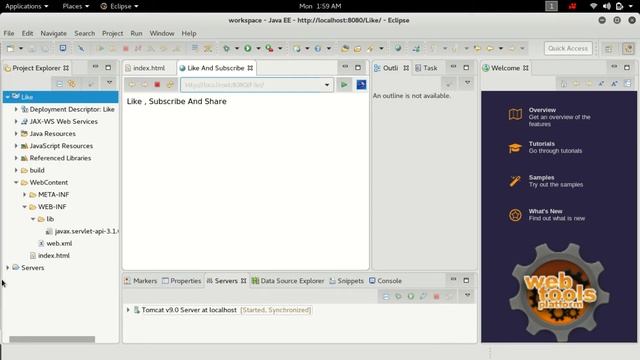Image resolution: width=640 pixels, height=360 pixels.
Task: Maximize the Project Explorer view
Action: [108, 67]
